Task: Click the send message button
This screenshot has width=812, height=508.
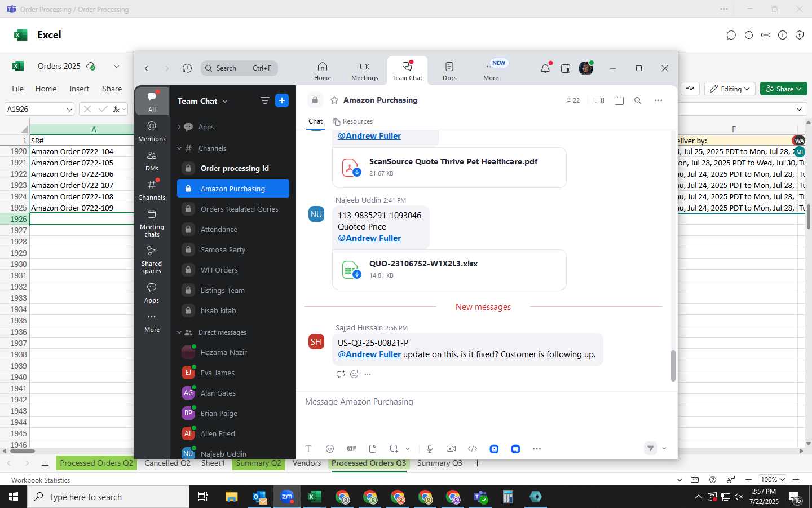Action: click(x=651, y=448)
